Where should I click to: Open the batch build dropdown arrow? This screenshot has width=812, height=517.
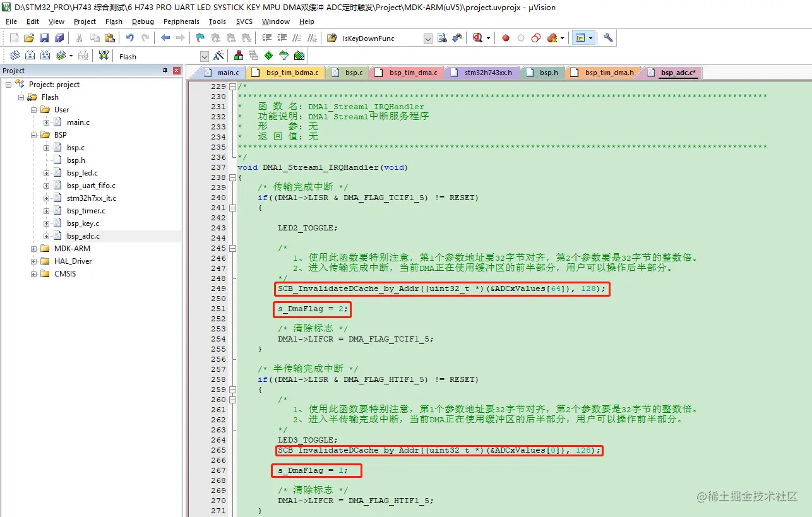(x=71, y=56)
